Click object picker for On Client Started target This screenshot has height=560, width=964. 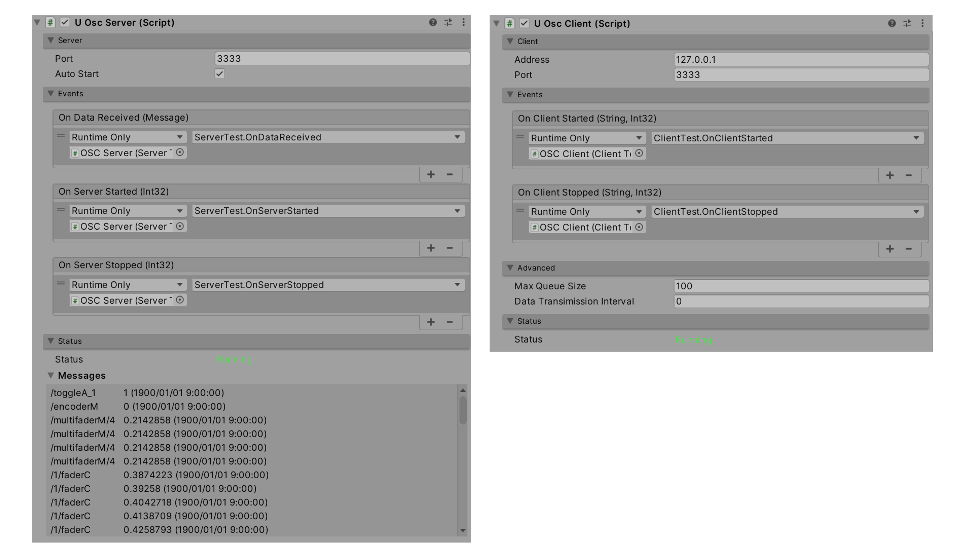639,153
